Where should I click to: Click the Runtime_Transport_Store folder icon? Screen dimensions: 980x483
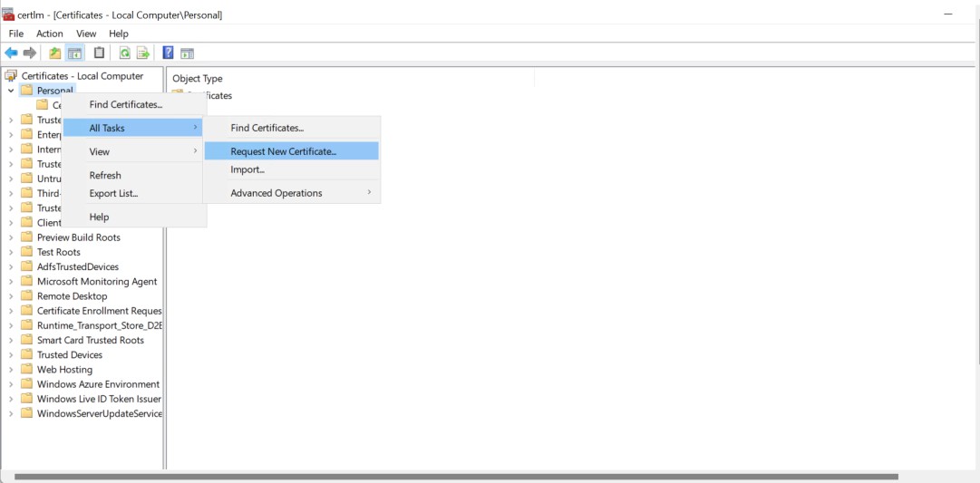pyautogui.click(x=26, y=325)
